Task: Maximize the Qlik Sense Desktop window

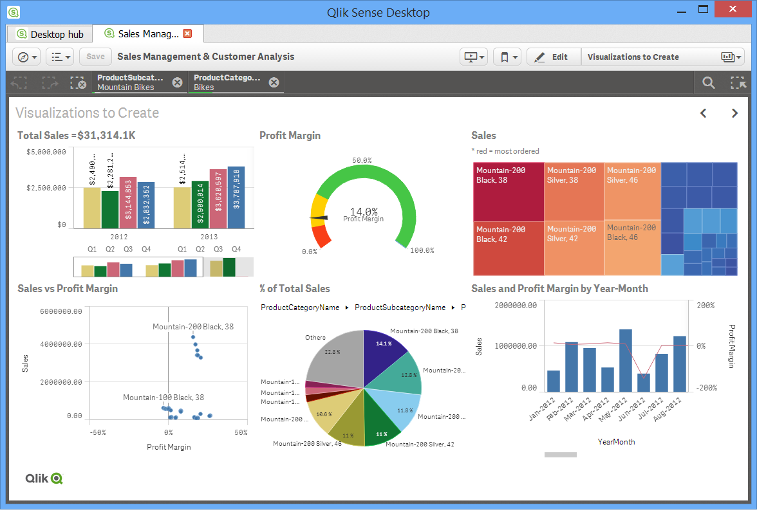Action: pos(704,10)
